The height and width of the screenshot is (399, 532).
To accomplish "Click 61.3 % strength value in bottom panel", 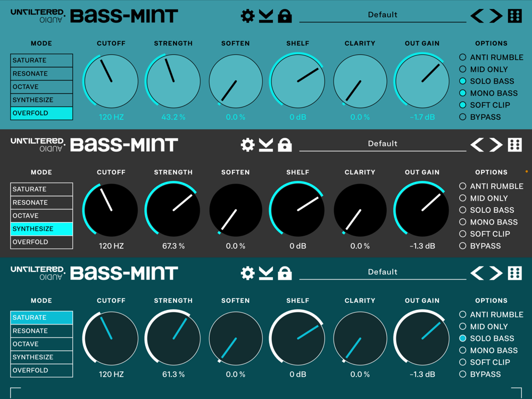I will 173,374.
